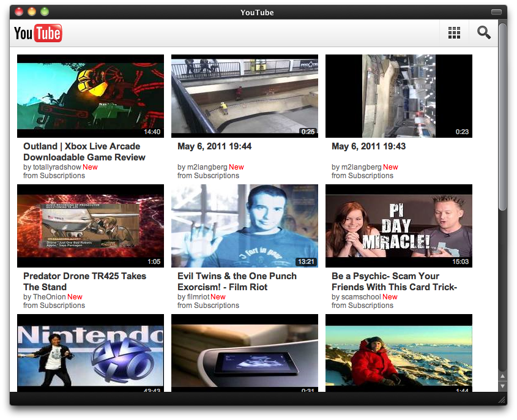The height and width of the screenshot is (420, 517).
Task: Click the YouTube logo in header
Action: 38,33
